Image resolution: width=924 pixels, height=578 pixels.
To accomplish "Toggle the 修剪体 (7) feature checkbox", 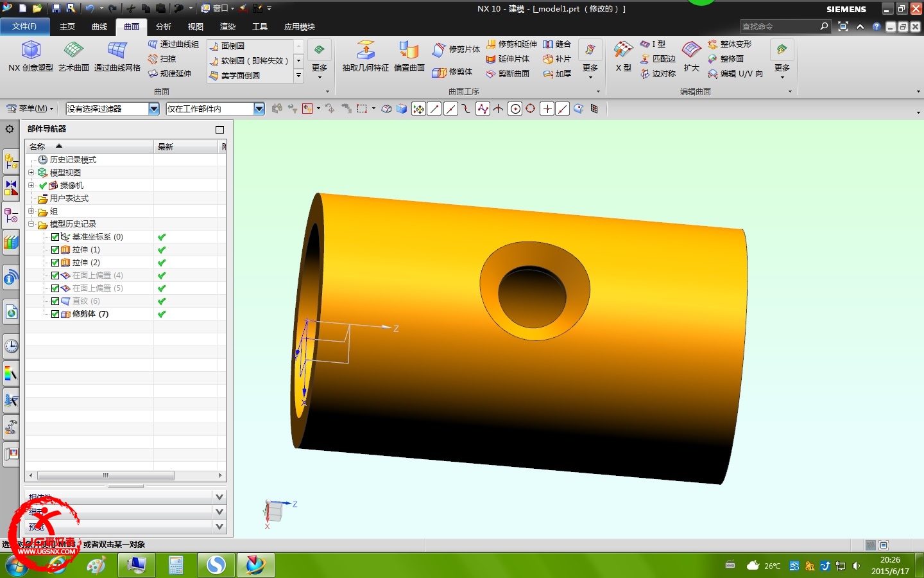I will 55,314.
